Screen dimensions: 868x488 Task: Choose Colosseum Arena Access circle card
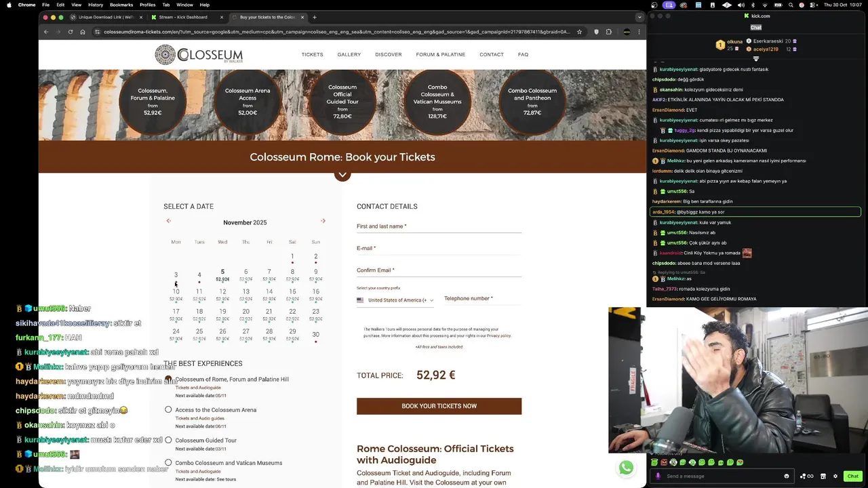[x=248, y=102]
